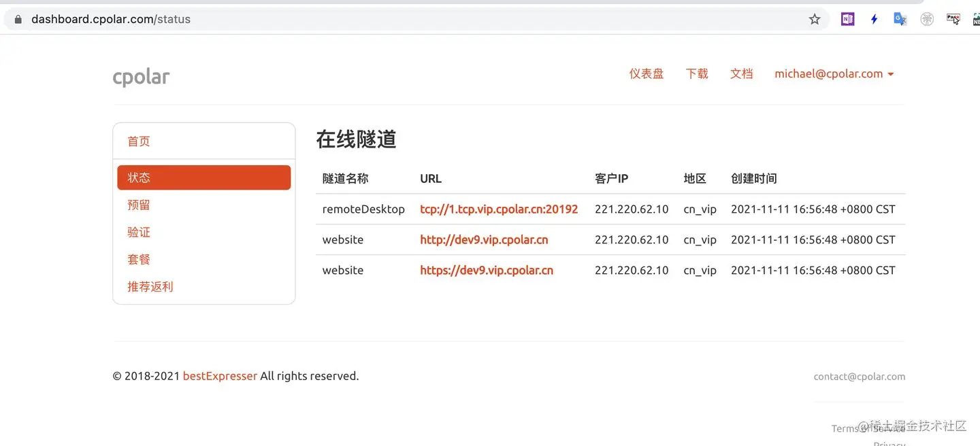The image size is (980, 446).
Task: Click creation time in remoteDesktop row
Action: click(813, 209)
